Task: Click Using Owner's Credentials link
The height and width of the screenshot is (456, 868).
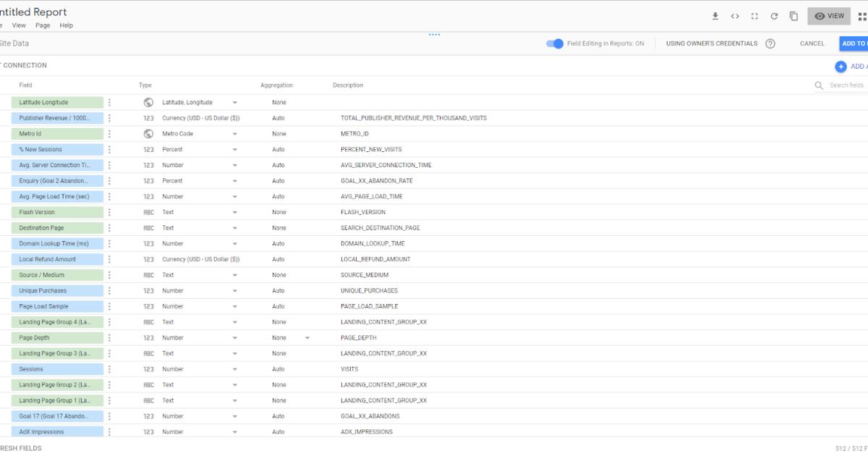Action: tap(712, 43)
